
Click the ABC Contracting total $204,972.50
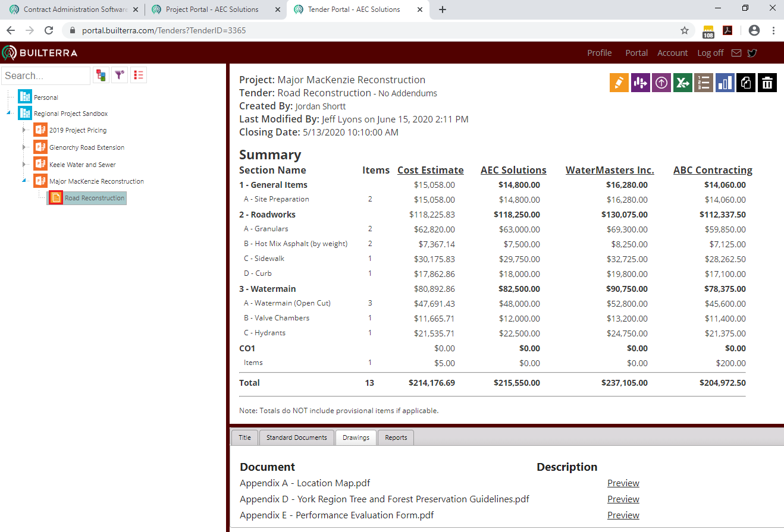point(723,383)
